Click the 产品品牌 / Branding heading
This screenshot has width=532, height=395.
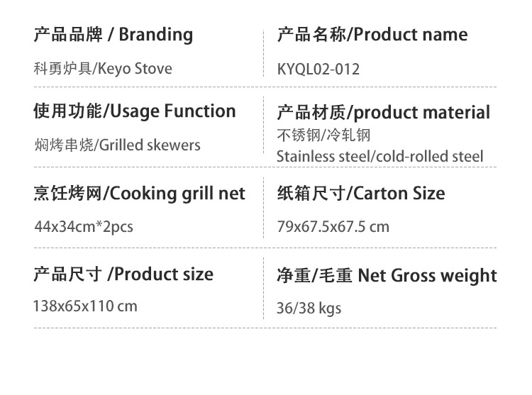coord(113,35)
